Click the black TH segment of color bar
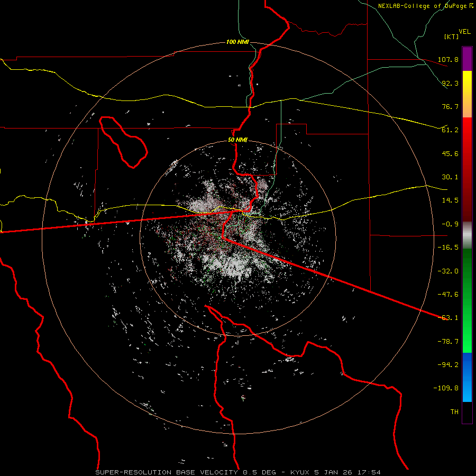 click(x=467, y=413)
